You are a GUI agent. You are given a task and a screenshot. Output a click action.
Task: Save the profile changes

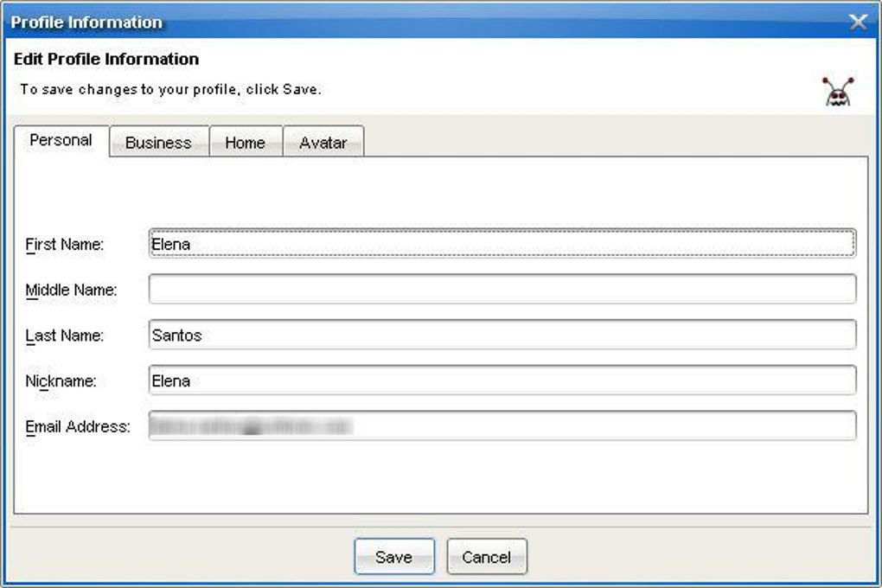pyautogui.click(x=394, y=557)
